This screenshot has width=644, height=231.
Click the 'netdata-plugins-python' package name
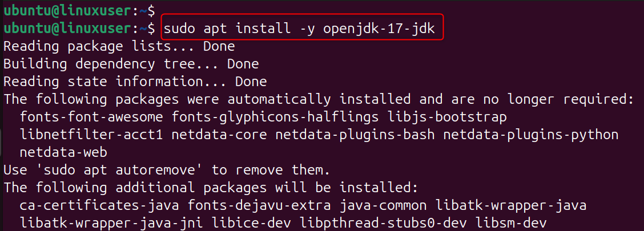pos(531,135)
